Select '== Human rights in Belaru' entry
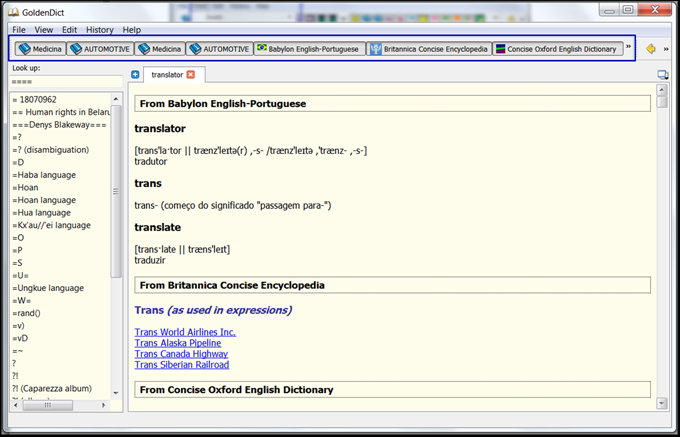This screenshot has width=680, height=437. click(x=60, y=112)
